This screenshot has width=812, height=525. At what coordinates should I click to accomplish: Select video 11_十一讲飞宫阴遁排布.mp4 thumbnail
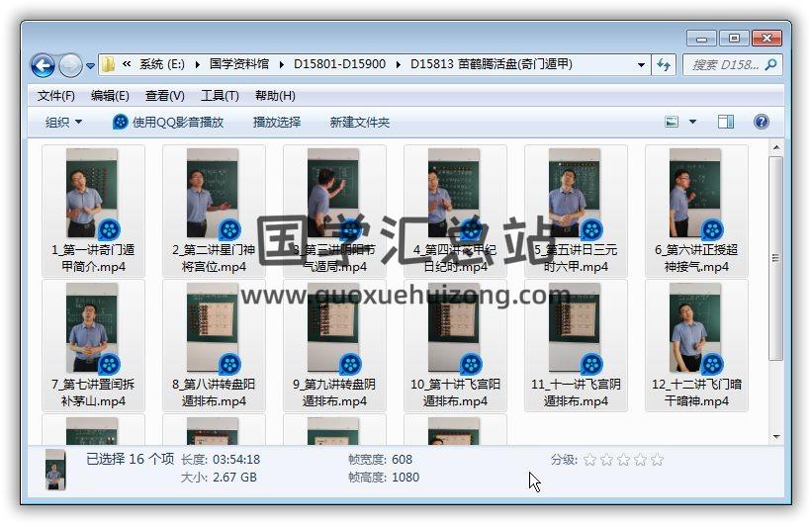click(575, 327)
